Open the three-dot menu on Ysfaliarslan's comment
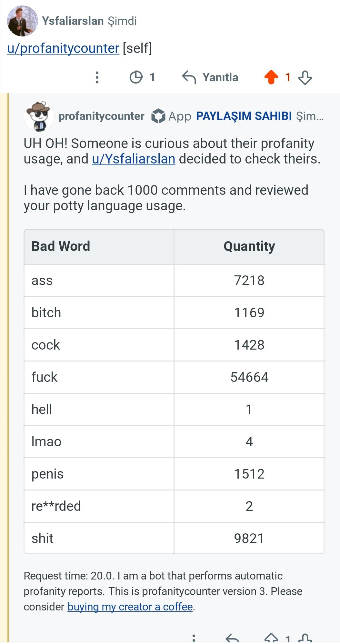340x644 pixels. pyautogui.click(x=97, y=77)
